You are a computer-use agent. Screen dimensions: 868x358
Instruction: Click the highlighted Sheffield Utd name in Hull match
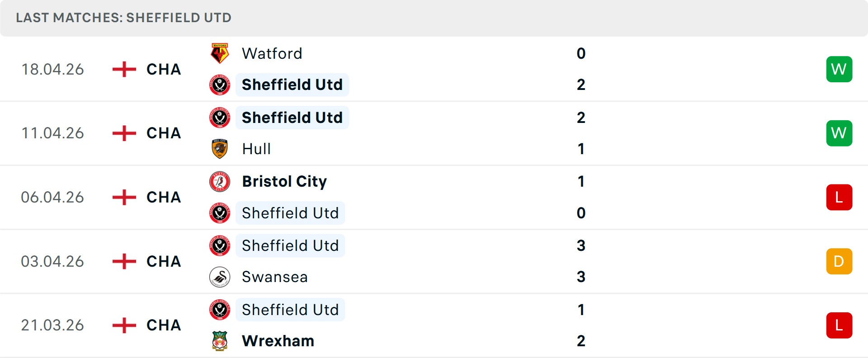292,117
